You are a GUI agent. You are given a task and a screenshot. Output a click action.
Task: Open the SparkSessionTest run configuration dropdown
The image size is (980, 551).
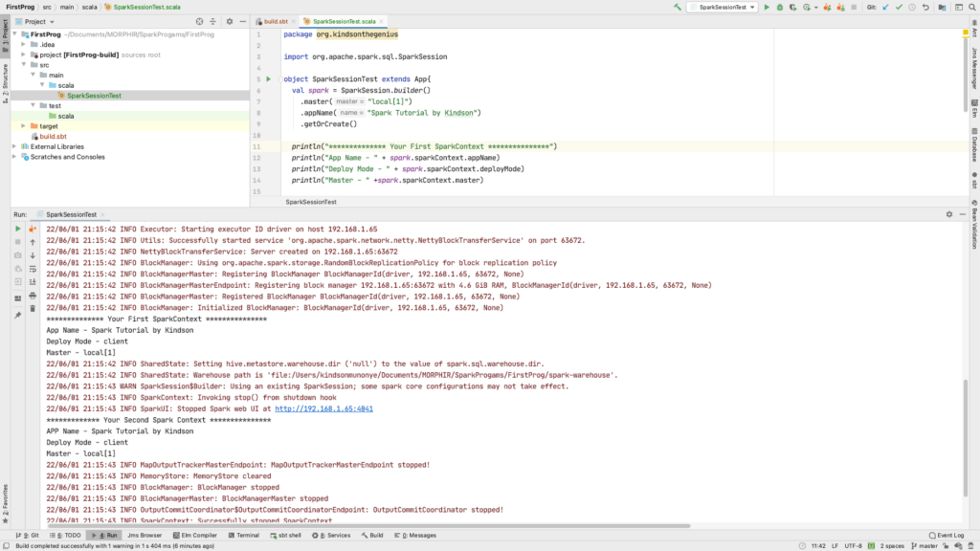pyautogui.click(x=723, y=7)
